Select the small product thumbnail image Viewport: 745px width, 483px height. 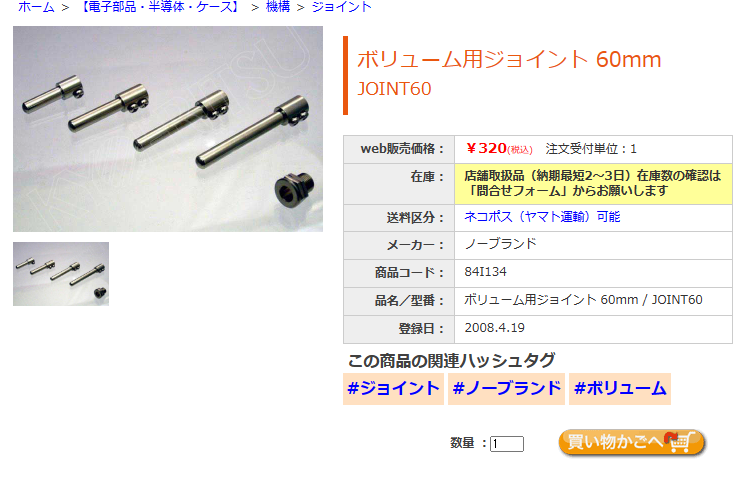61,274
